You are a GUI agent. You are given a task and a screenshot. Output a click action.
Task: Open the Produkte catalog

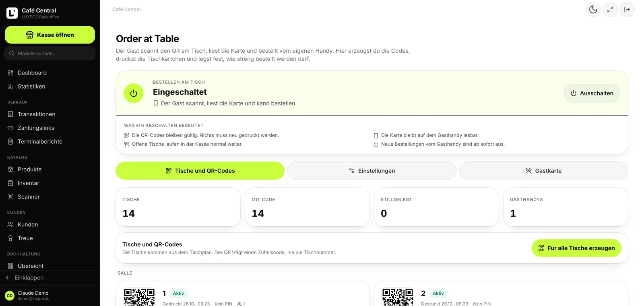[50, 170]
